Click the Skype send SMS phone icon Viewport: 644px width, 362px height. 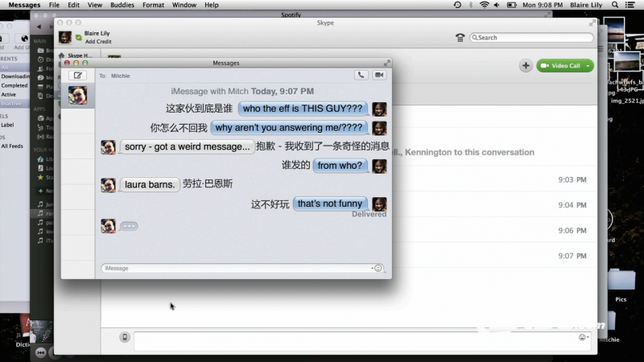tap(124, 337)
